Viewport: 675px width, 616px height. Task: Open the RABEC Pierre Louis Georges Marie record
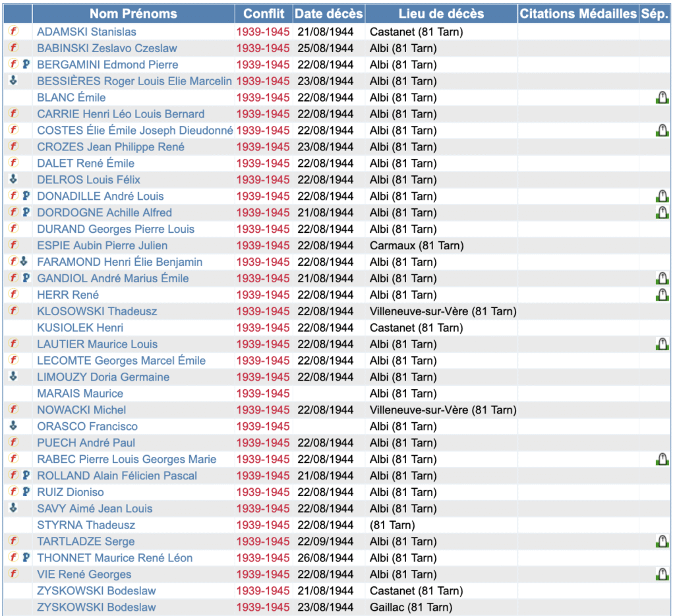point(127,459)
